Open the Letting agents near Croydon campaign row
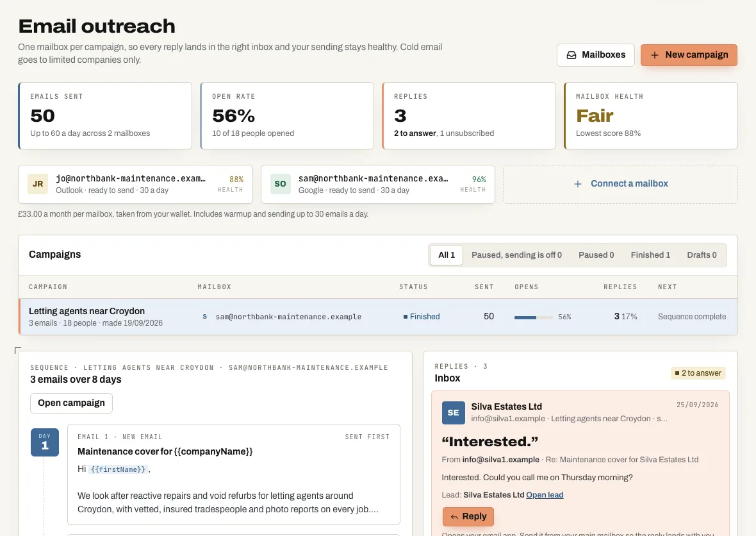This screenshot has height=536, width=756. coord(378,317)
